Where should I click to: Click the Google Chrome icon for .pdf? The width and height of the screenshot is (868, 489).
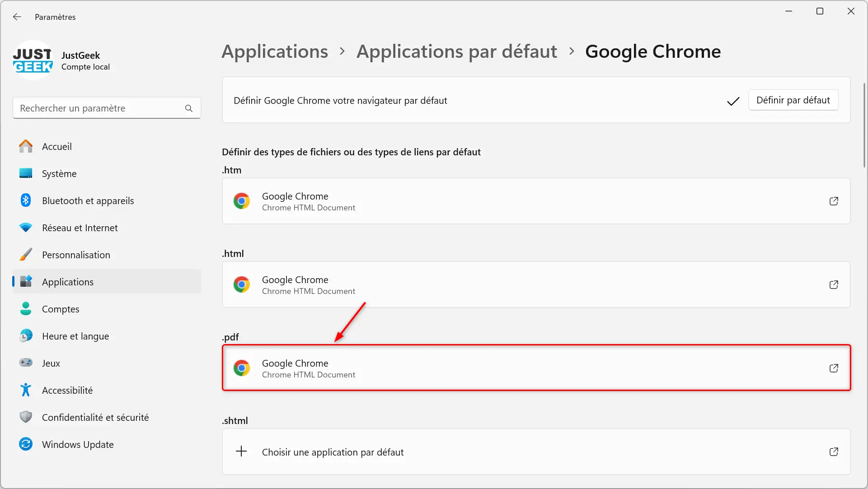(241, 368)
